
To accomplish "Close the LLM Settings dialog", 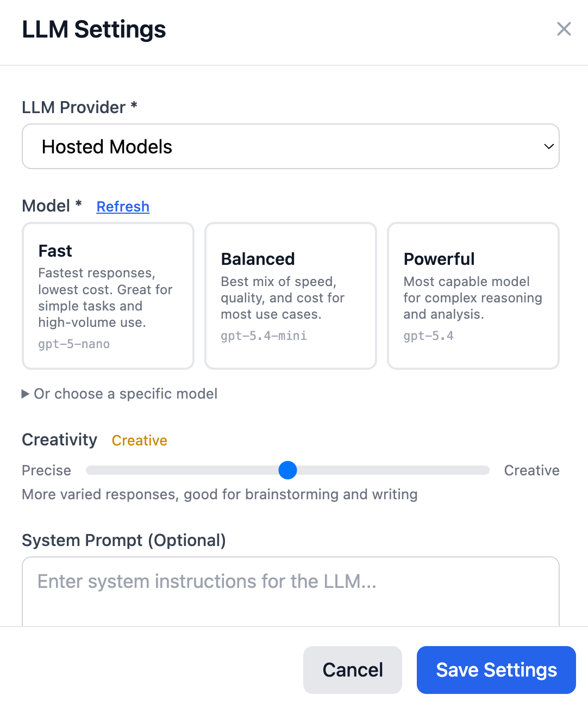I will coord(564,29).
